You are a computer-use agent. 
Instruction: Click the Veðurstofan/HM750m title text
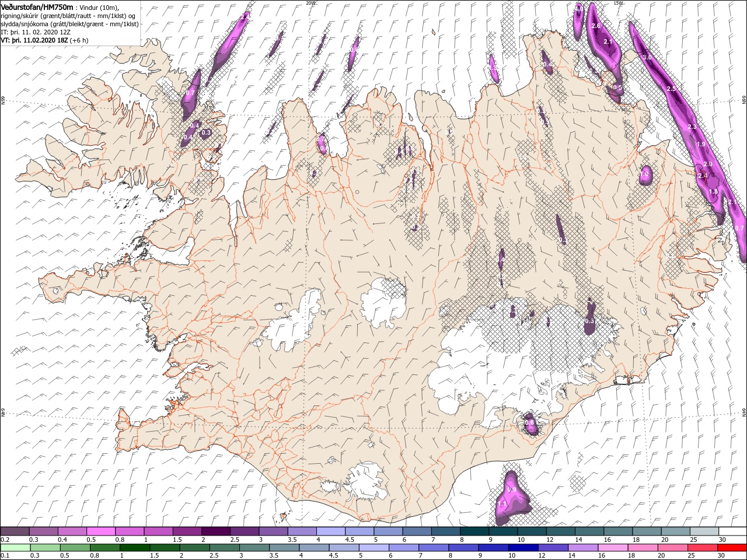(37, 7)
